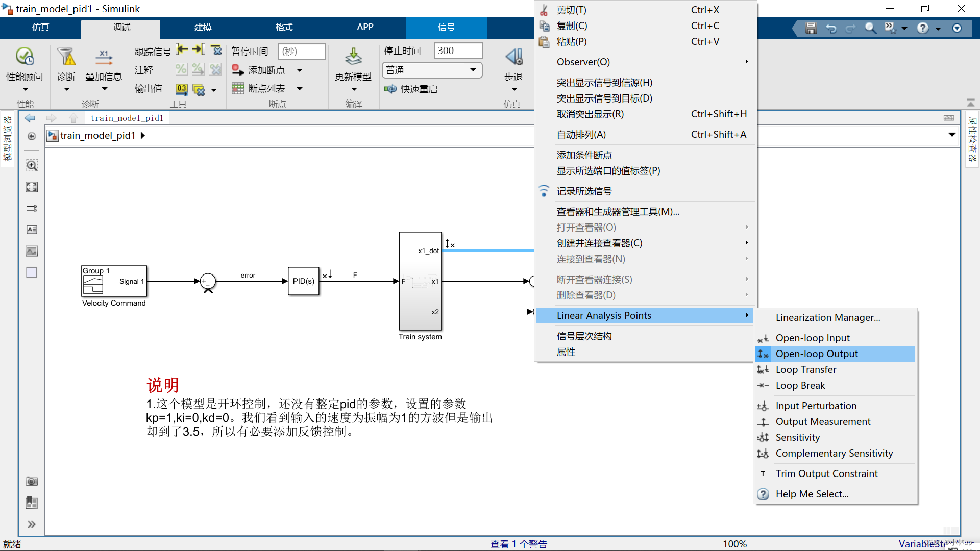Click the Overlay Information (叠加信息) icon
The height and width of the screenshot is (551, 980).
[104, 57]
